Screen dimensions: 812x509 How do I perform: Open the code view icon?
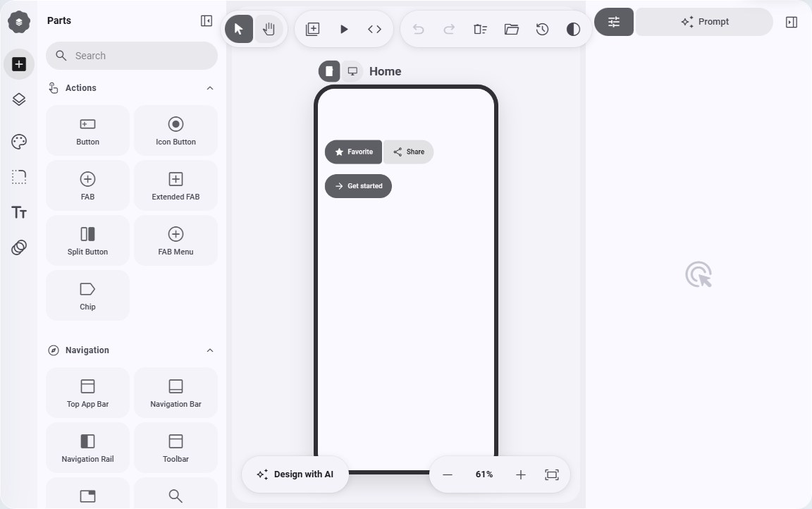tap(374, 29)
